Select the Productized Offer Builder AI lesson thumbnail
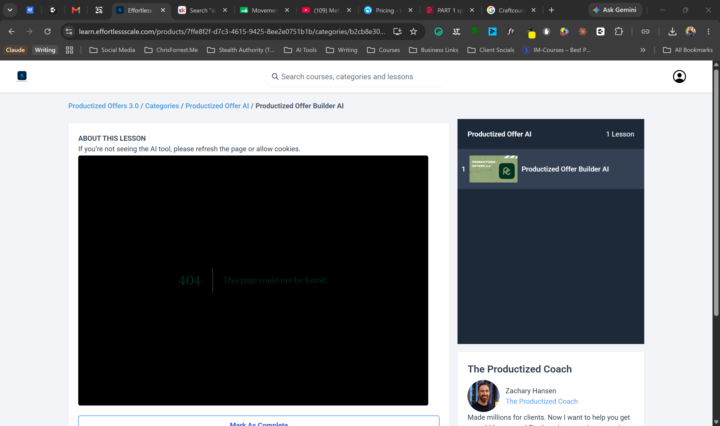The width and height of the screenshot is (720, 426). 493,169
